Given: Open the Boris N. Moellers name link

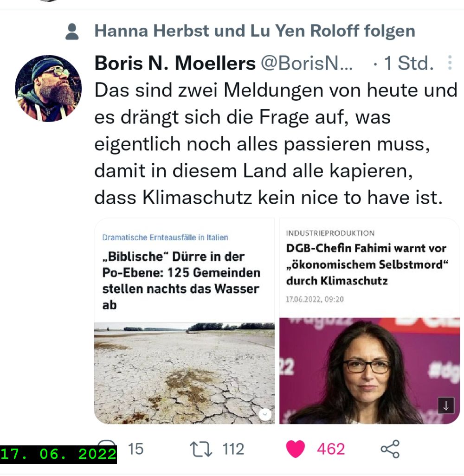Looking at the screenshot, I should 175,63.
